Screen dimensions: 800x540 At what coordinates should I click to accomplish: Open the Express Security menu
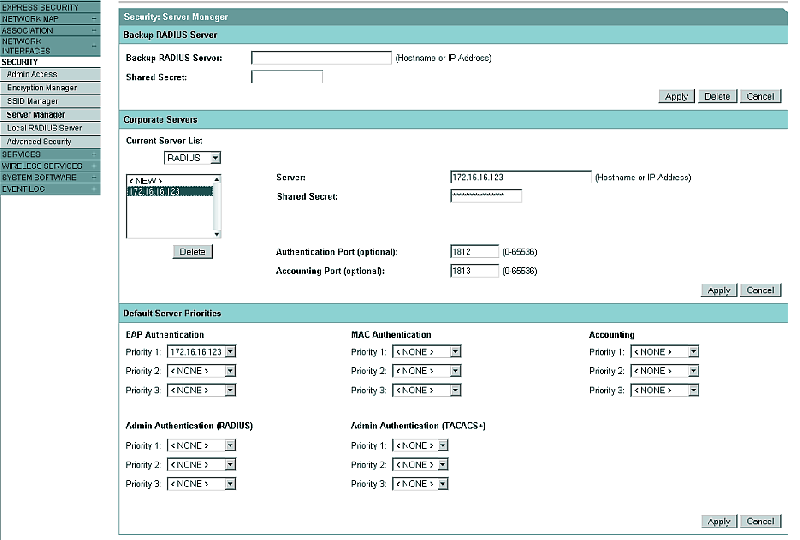(50, 7)
